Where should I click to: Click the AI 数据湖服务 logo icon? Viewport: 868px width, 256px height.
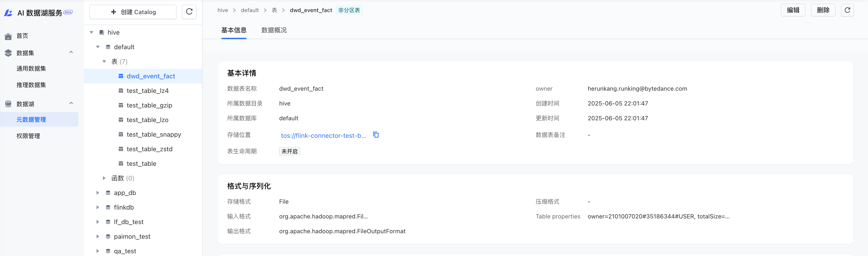pyautogui.click(x=8, y=13)
